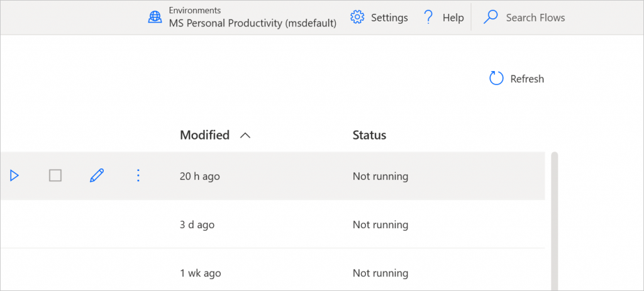644x291 pixels.
Task: Click the Status column header
Action: point(369,135)
